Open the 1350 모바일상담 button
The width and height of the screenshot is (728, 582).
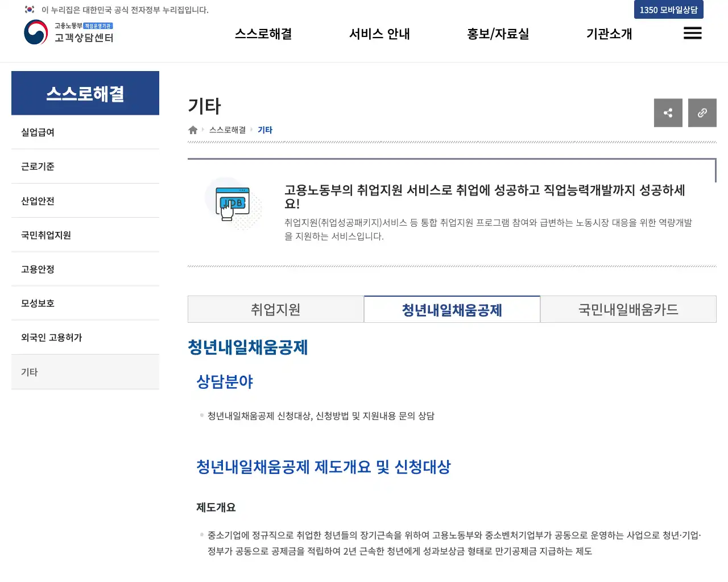[x=668, y=10]
